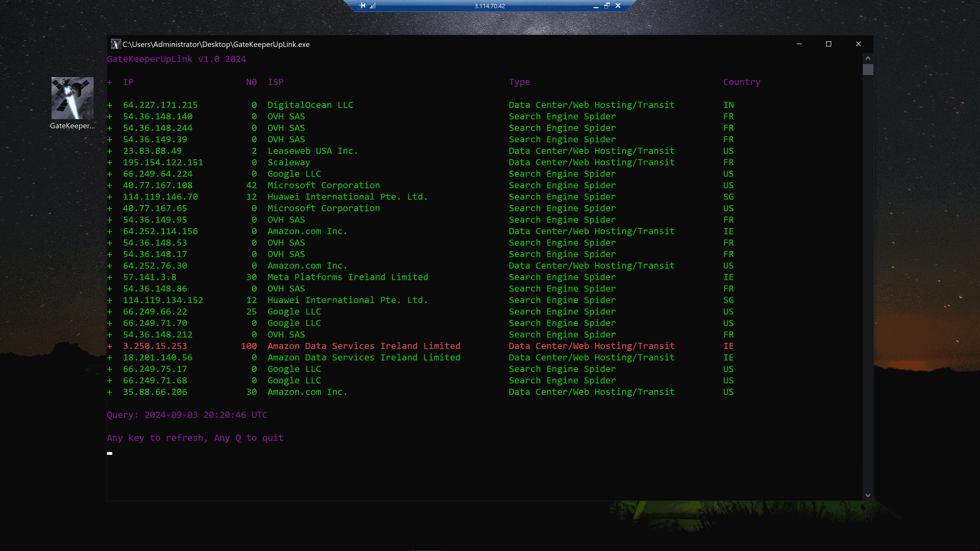
Task: Click Leaseweb USA Inc. ISP entry
Action: 313,151
